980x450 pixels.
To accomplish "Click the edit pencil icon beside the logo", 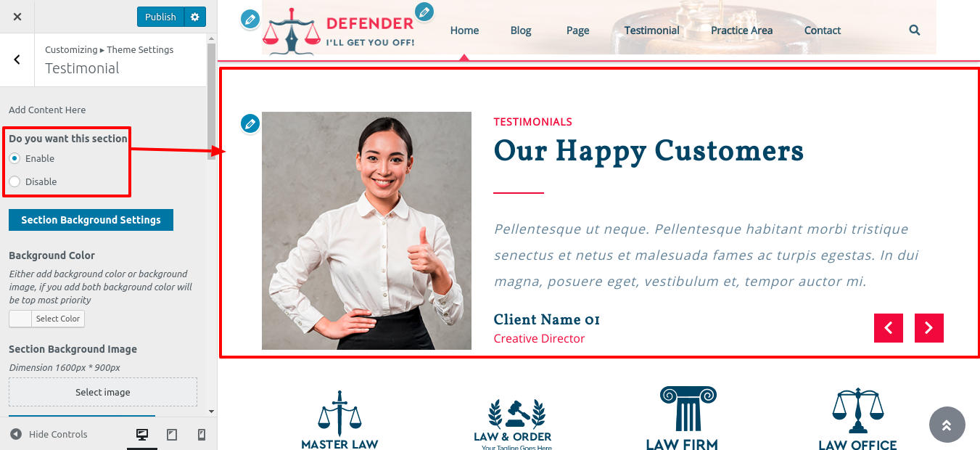I will coord(250,19).
